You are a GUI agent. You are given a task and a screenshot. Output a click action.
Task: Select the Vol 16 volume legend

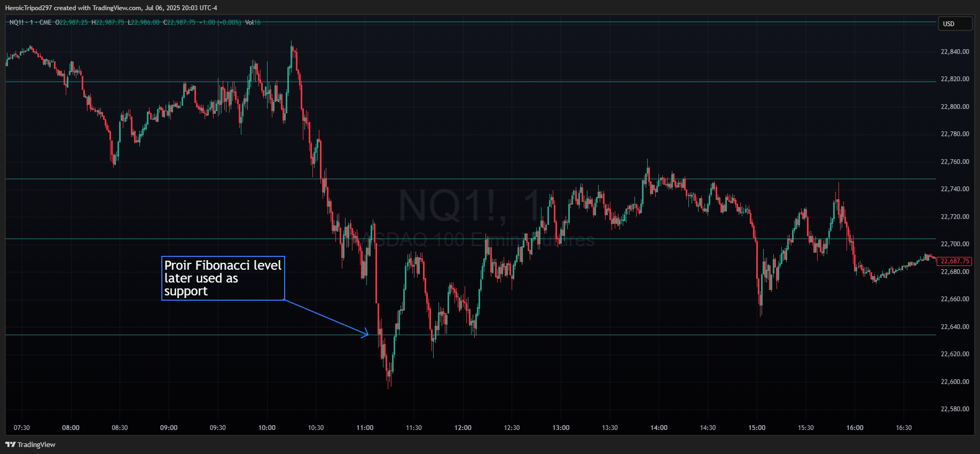pyautogui.click(x=253, y=22)
